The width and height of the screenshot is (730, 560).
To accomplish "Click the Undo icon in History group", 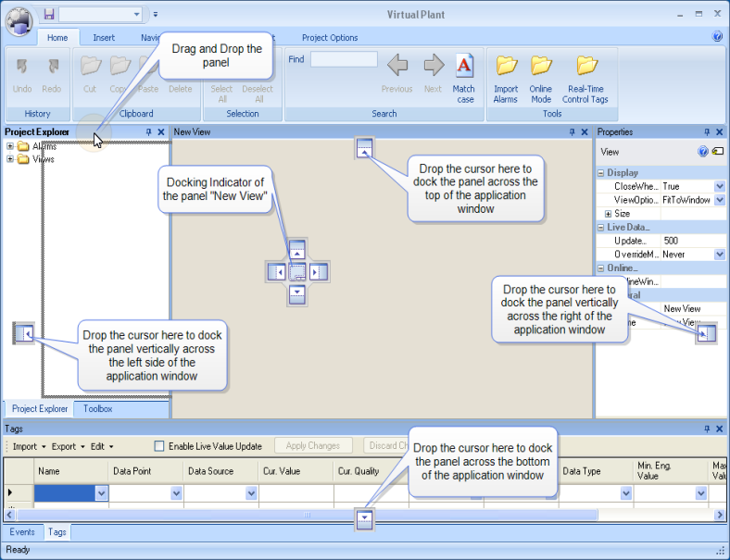I will [x=22, y=66].
